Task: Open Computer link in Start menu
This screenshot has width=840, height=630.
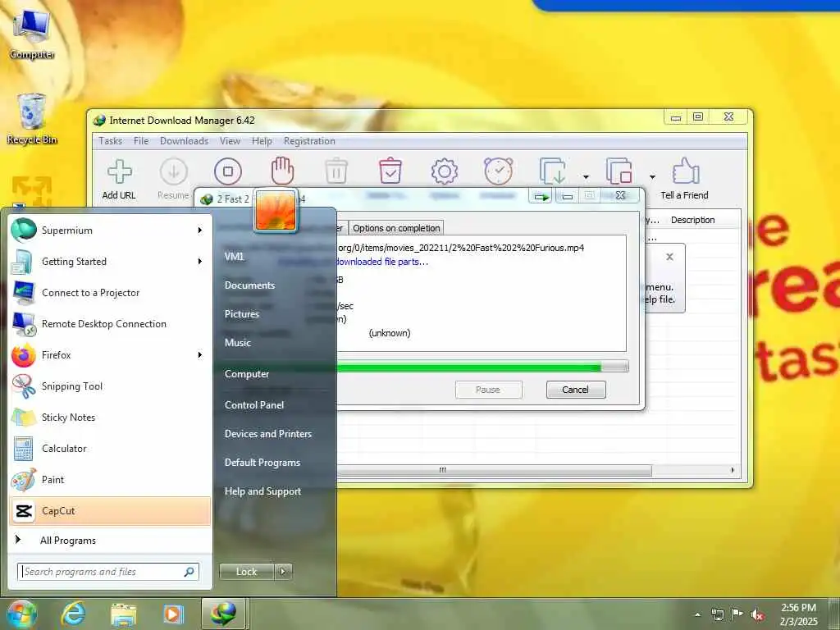Action: coord(246,374)
